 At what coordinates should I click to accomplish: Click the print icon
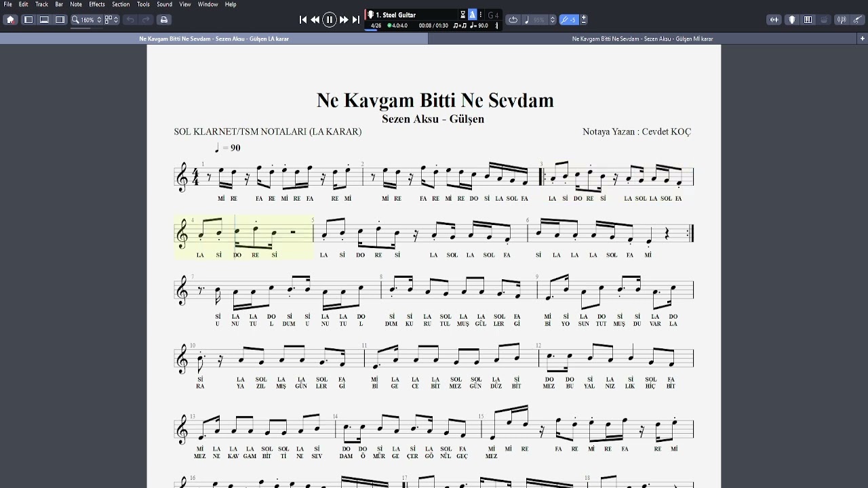click(163, 20)
